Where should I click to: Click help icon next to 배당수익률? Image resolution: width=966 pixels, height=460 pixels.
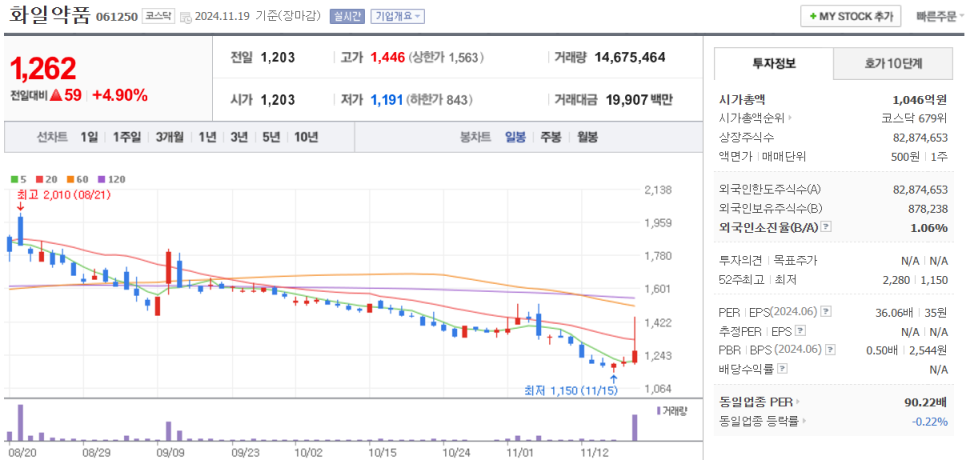(x=782, y=369)
